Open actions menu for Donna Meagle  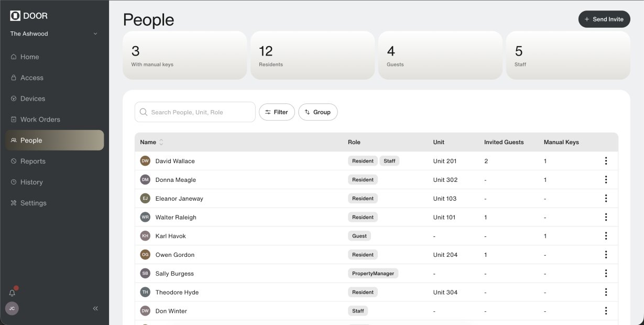point(606,180)
